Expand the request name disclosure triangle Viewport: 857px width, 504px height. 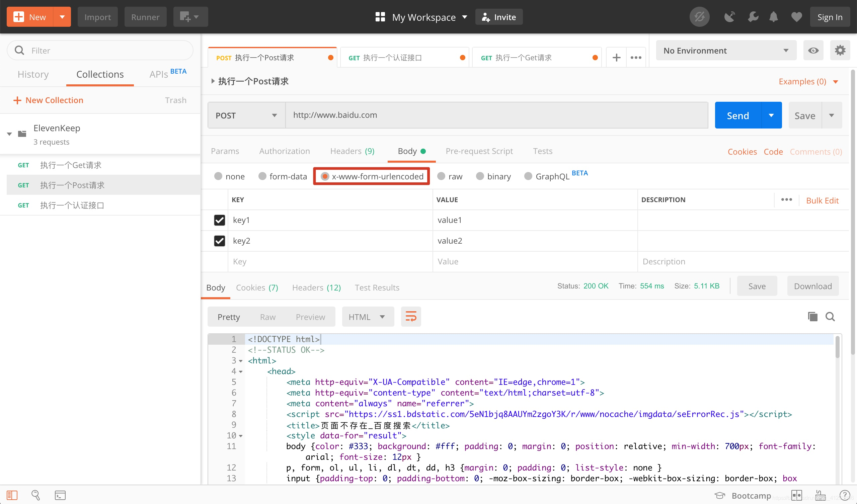pyautogui.click(x=213, y=81)
